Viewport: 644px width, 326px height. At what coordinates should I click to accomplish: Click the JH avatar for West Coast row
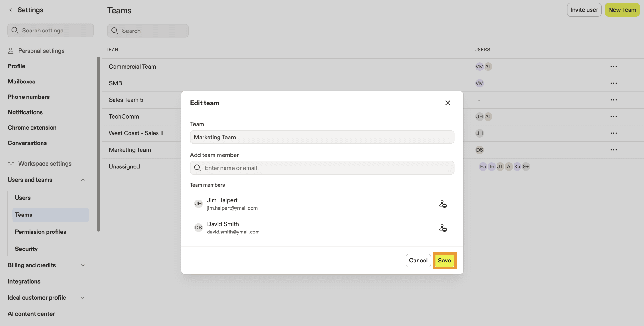(x=479, y=133)
